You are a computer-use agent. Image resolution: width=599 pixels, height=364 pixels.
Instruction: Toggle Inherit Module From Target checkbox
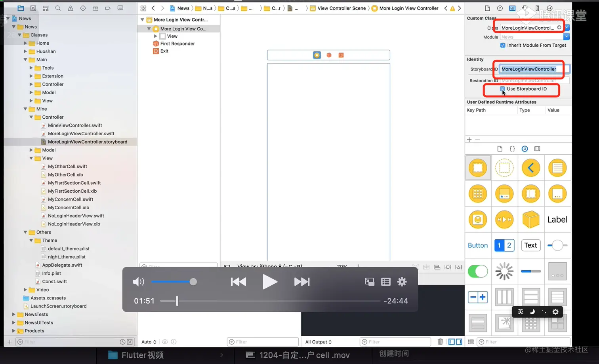click(503, 45)
